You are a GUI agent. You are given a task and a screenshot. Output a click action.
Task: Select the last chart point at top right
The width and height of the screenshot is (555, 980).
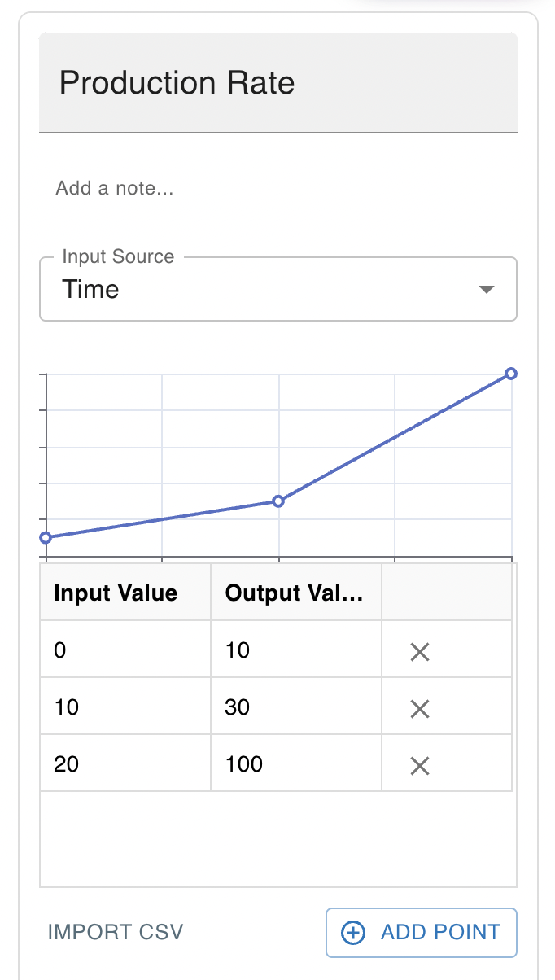coord(511,374)
